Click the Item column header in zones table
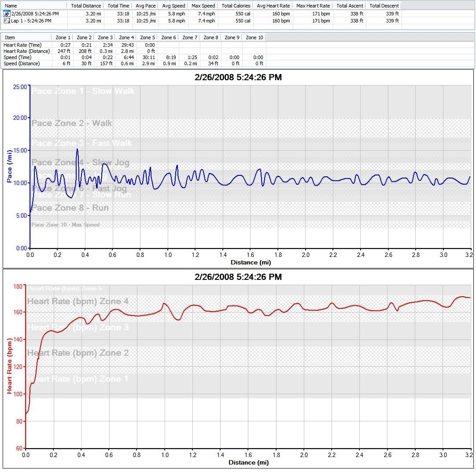The width and height of the screenshot is (476, 476). [10, 37]
